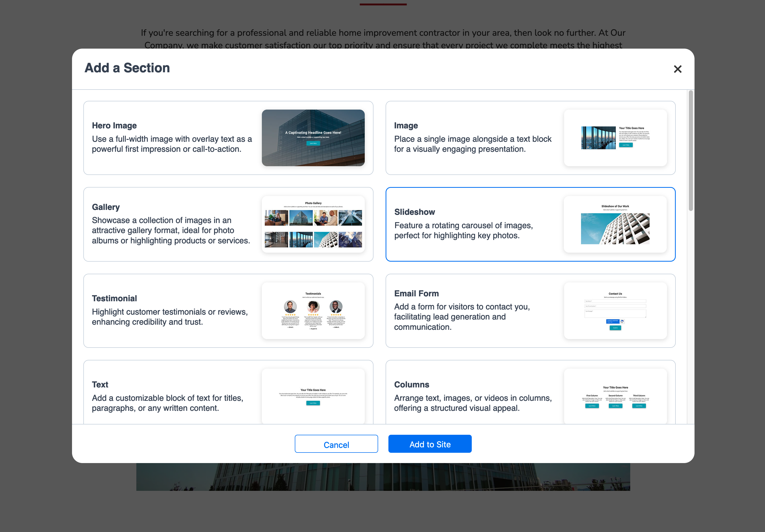This screenshot has width=765, height=532.
Task: Click the 'Add a form for visitors' description
Action: click(462, 317)
